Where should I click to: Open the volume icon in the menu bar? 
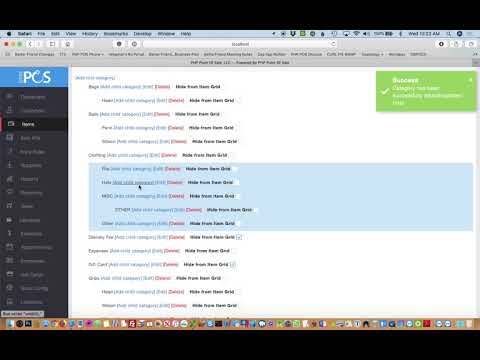pos(366,34)
